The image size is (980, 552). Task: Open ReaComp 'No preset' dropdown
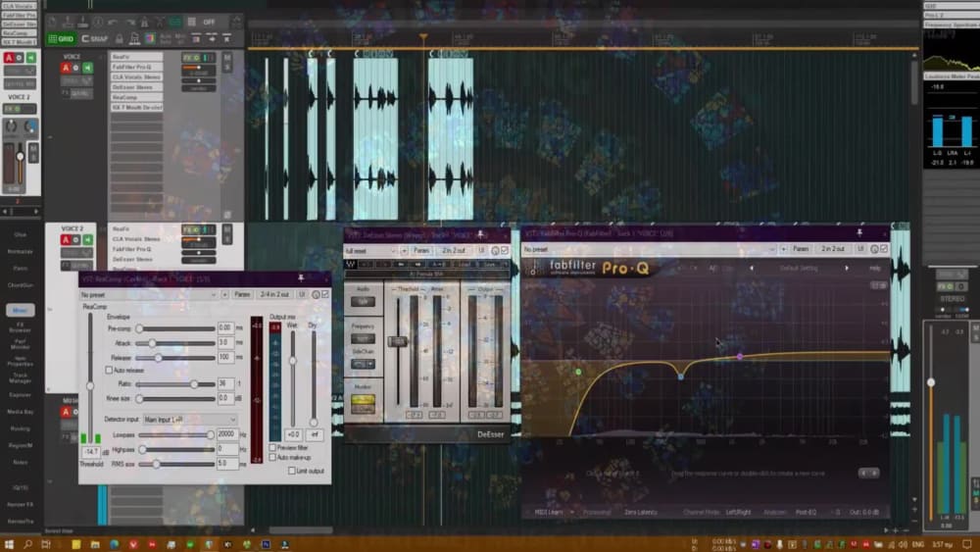pyautogui.click(x=149, y=294)
